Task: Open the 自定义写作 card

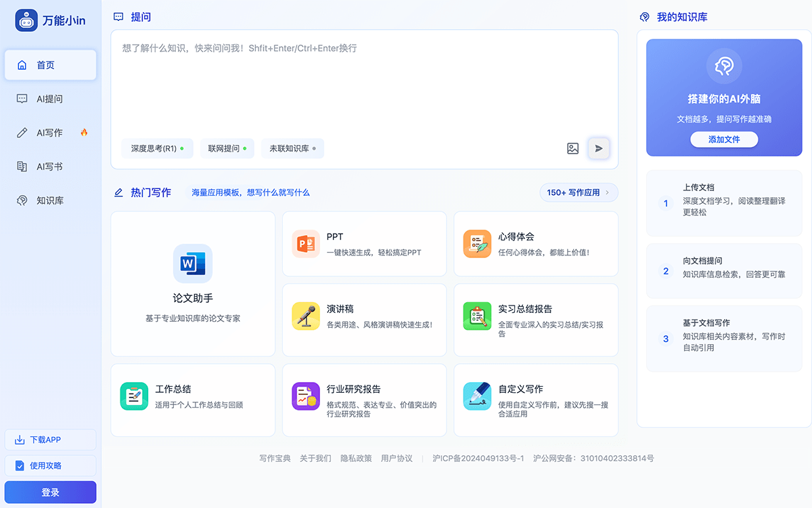Action: pos(536,400)
